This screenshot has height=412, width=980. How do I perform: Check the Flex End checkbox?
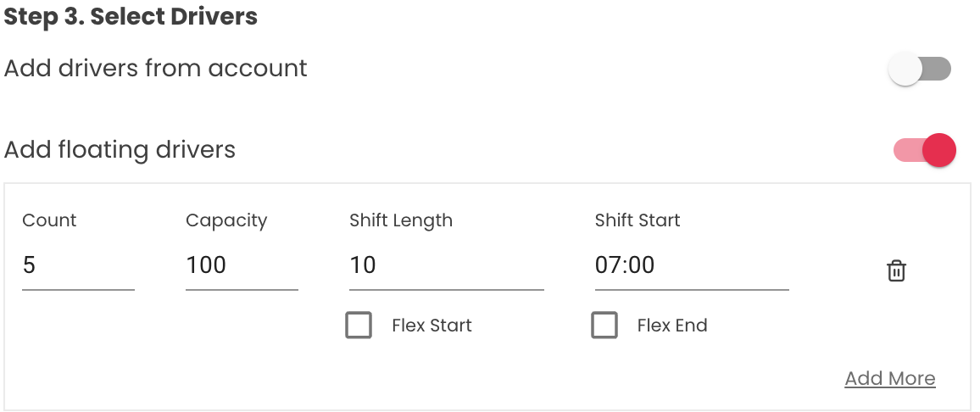pyautogui.click(x=604, y=326)
